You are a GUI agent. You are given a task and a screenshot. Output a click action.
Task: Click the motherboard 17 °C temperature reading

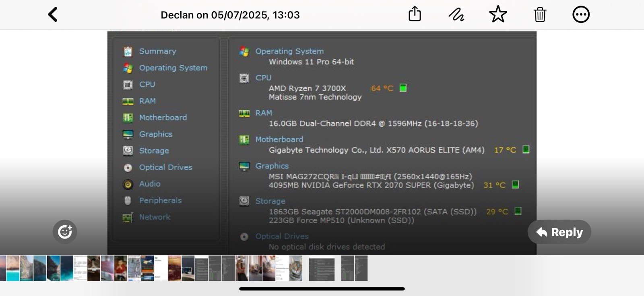pos(505,150)
